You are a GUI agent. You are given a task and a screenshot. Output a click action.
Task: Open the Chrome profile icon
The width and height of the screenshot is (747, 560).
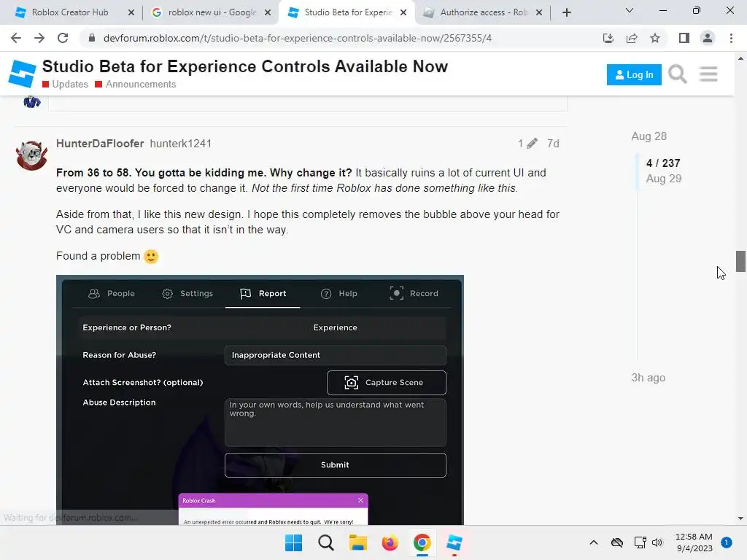click(x=708, y=38)
